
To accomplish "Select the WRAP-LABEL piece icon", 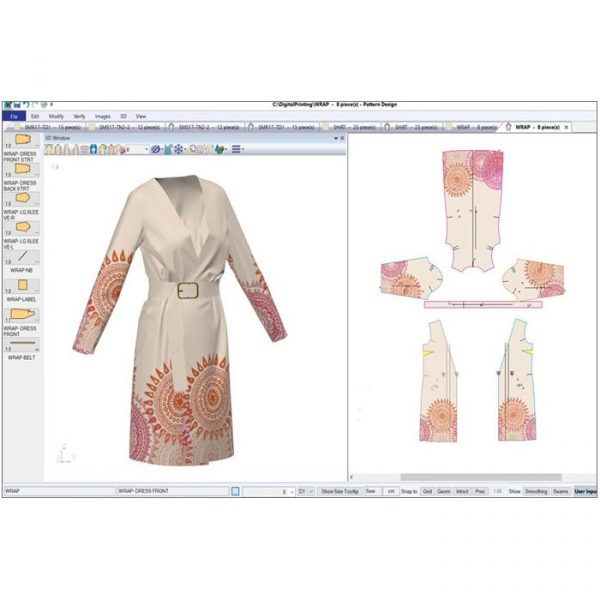I will coord(22,285).
